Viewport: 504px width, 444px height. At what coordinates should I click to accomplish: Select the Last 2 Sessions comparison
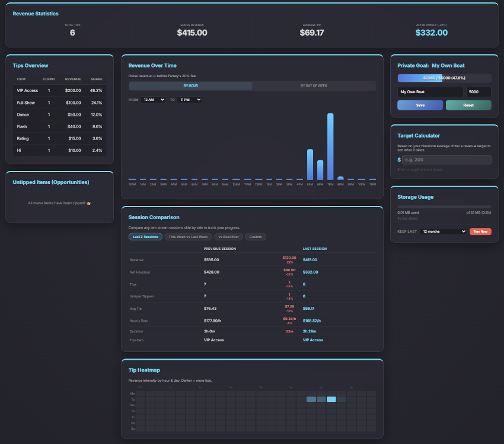pos(145,236)
